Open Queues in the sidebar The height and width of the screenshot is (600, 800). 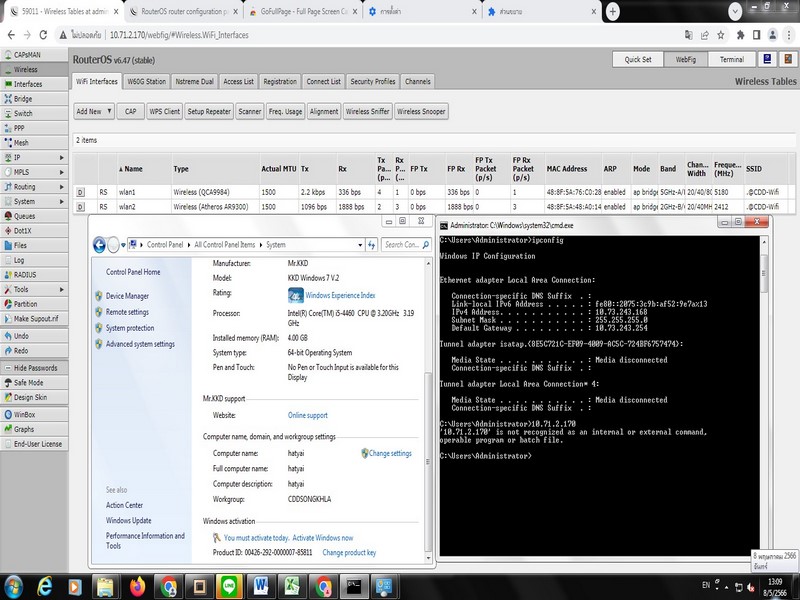click(34, 216)
